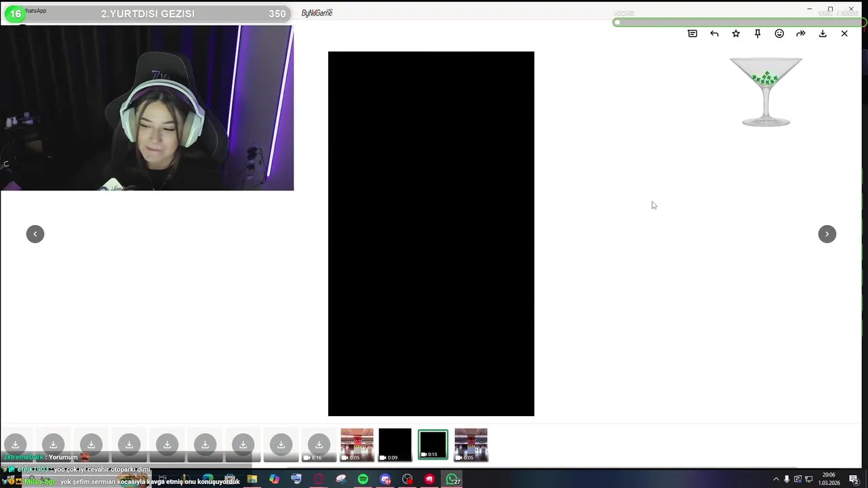Image resolution: width=868 pixels, height=488 pixels.
Task: Open the notification center icon with 2 badge
Action: (x=854, y=479)
